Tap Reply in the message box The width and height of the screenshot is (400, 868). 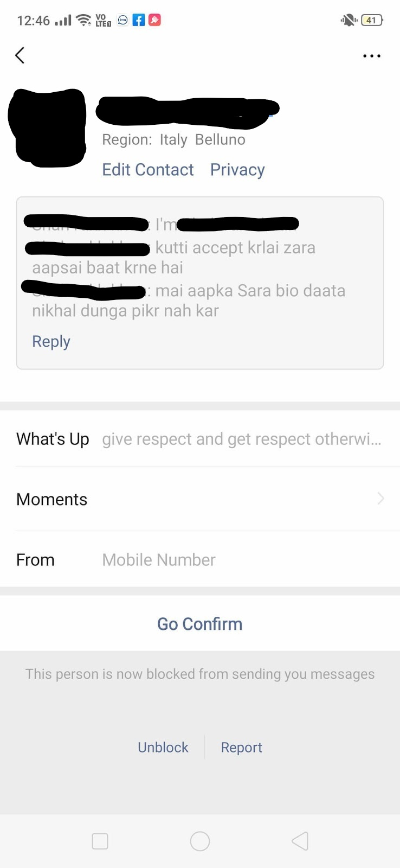pyautogui.click(x=51, y=341)
